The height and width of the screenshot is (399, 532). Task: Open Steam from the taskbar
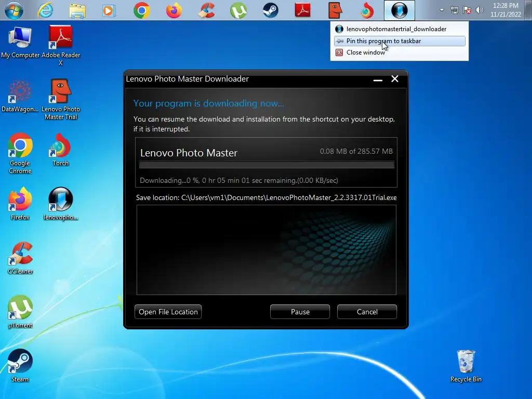(270, 10)
